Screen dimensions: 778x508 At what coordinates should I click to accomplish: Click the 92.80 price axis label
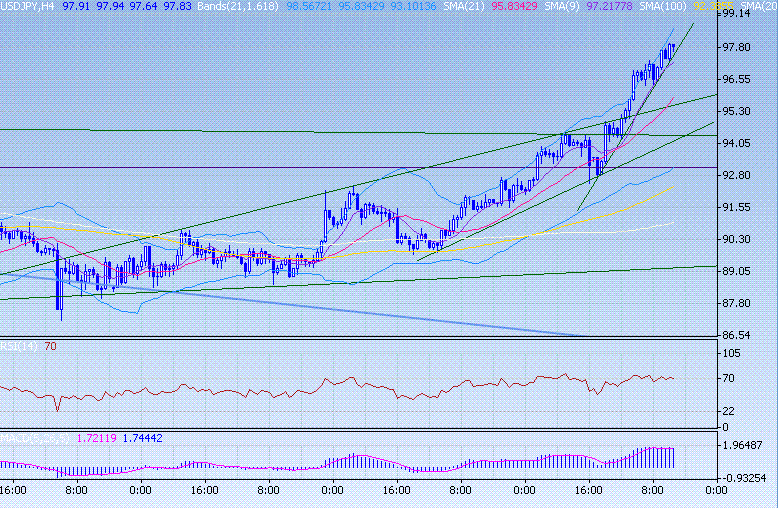[x=737, y=175]
